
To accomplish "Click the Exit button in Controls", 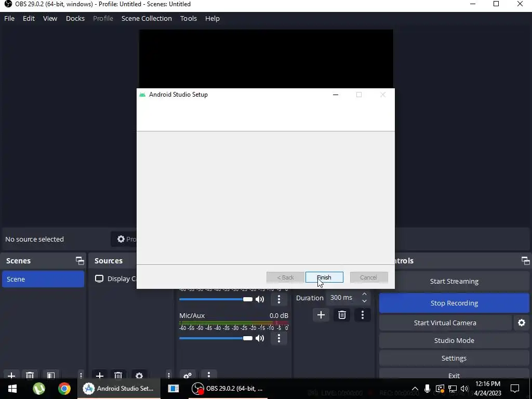I will pyautogui.click(x=454, y=375).
